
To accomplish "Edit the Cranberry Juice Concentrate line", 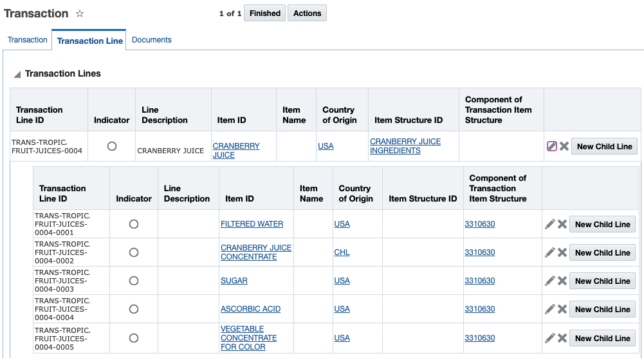I will (x=549, y=252).
